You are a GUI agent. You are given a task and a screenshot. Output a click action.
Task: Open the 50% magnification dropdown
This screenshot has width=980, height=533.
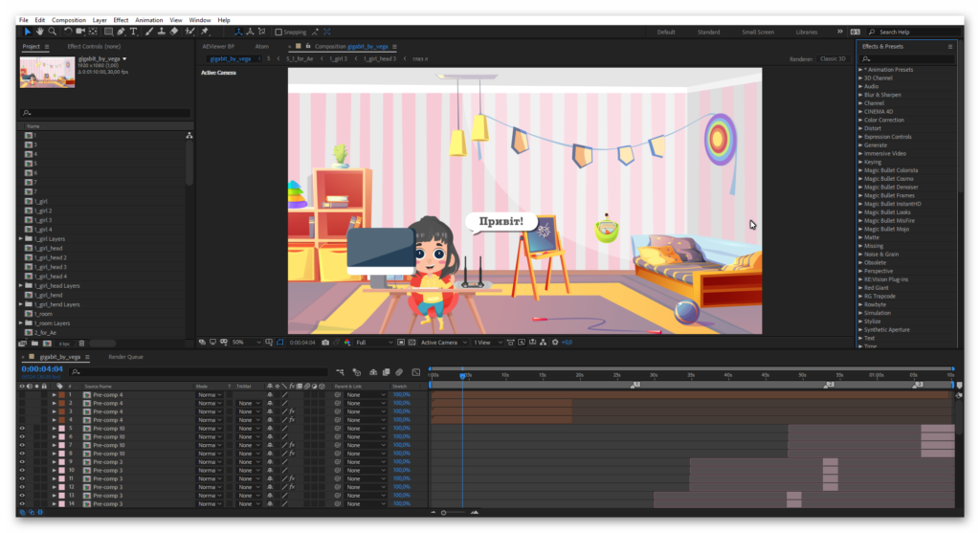(x=247, y=343)
